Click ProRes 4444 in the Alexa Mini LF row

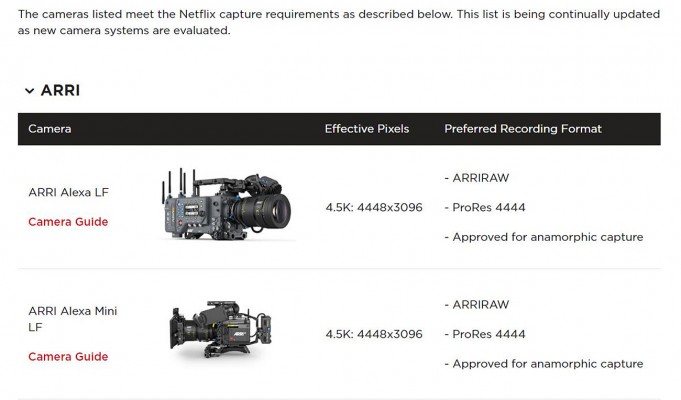click(485, 334)
